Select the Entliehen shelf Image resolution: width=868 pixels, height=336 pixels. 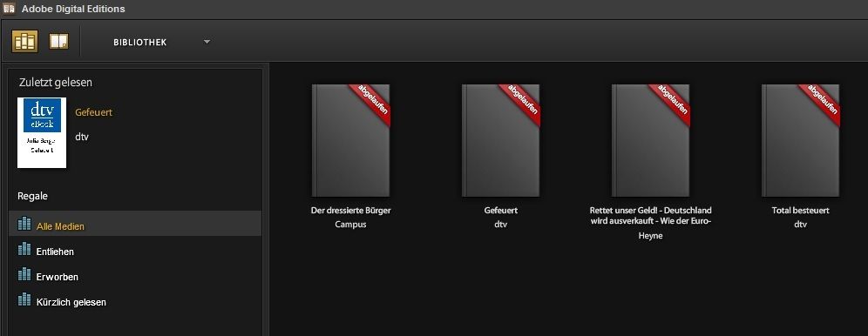(x=135, y=249)
